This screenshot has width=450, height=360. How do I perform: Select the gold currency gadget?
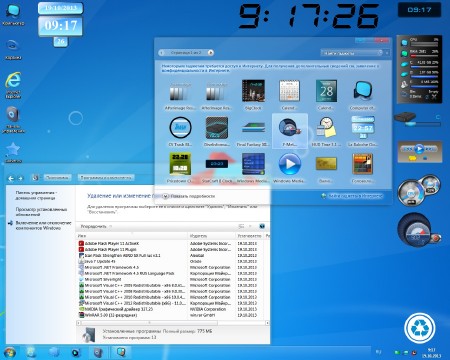click(326, 168)
